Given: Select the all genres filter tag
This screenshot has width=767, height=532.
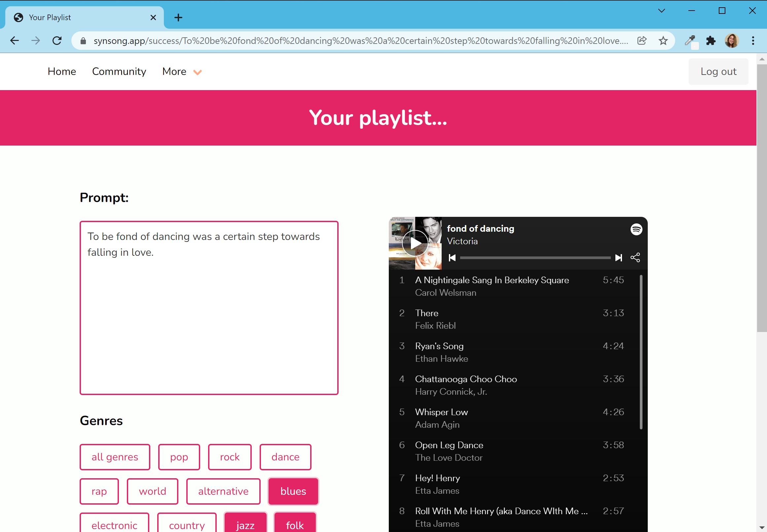Looking at the screenshot, I should point(115,457).
